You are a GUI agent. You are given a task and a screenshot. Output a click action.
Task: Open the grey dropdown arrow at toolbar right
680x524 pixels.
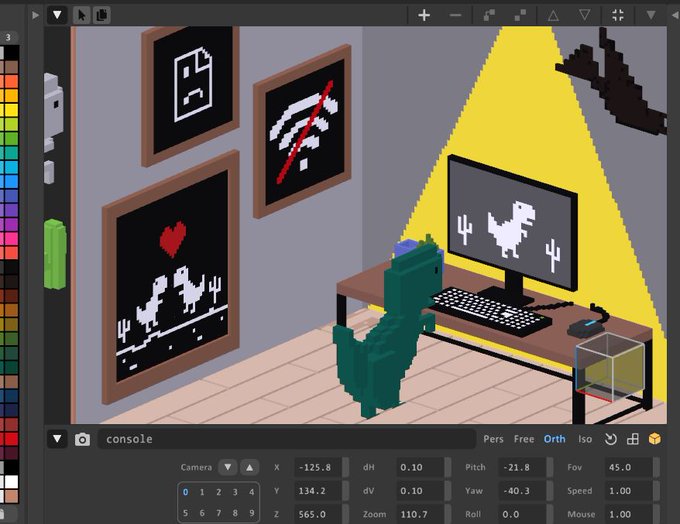(x=651, y=15)
